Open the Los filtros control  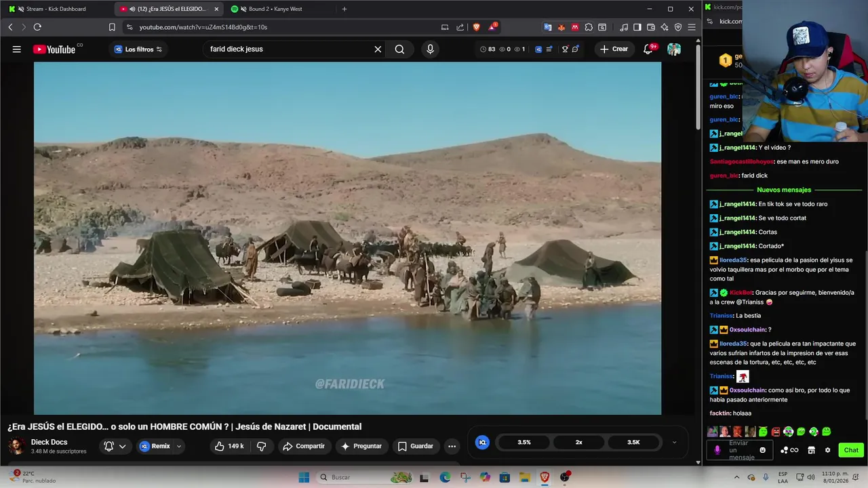(x=138, y=49)
